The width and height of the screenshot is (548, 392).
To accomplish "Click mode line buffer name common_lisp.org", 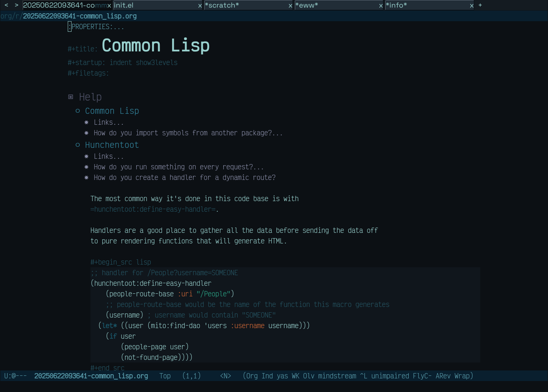I will tap(91, 376).
